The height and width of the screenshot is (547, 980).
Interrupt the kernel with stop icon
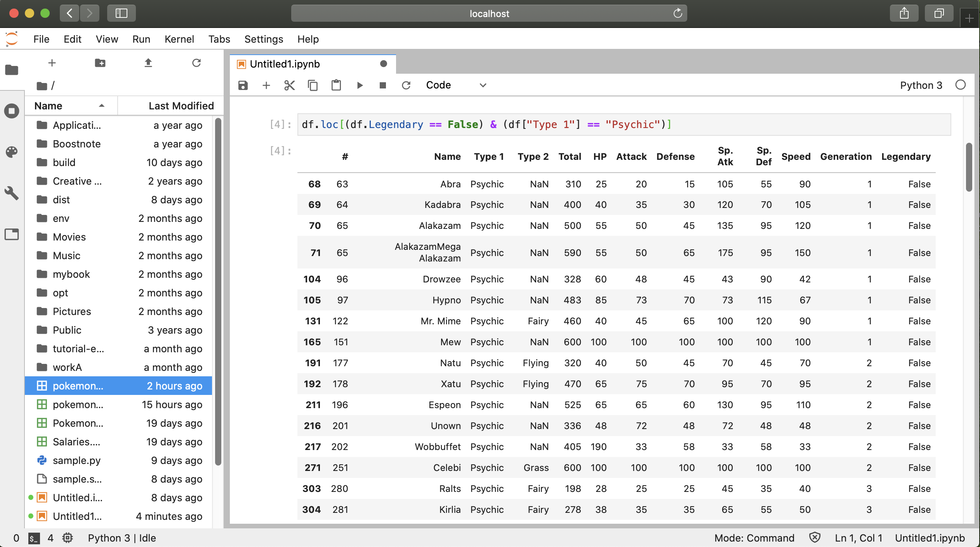pos(383,85)
